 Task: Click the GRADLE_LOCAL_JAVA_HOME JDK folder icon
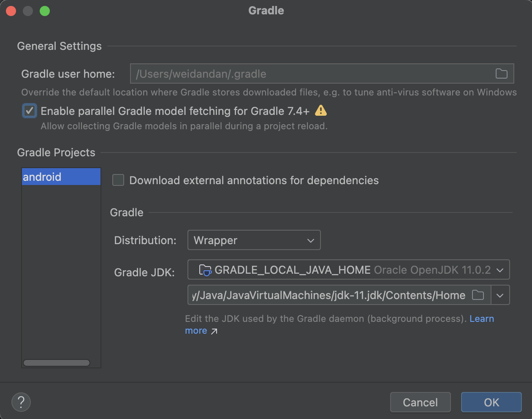point(205,270)
